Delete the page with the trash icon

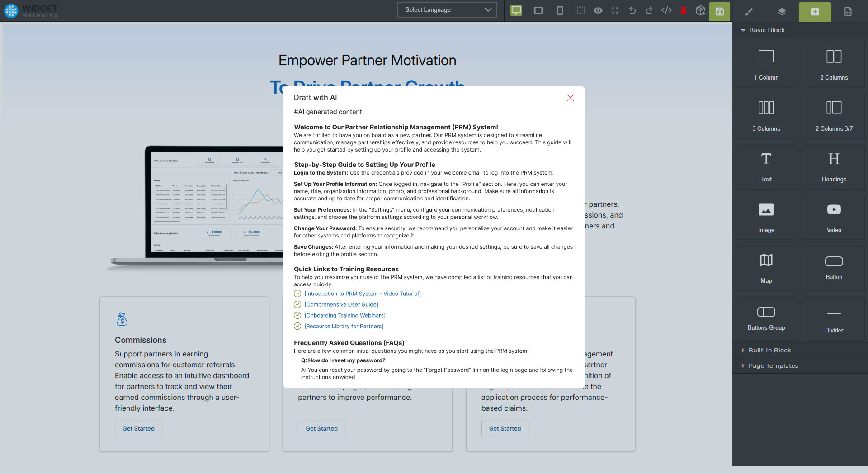pos(684,10)
